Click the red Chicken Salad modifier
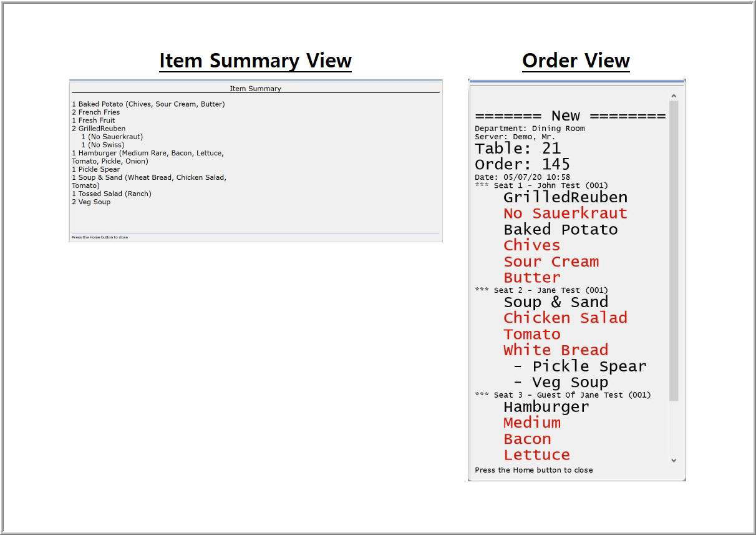 pyautogui.click(x=565, y=318)
